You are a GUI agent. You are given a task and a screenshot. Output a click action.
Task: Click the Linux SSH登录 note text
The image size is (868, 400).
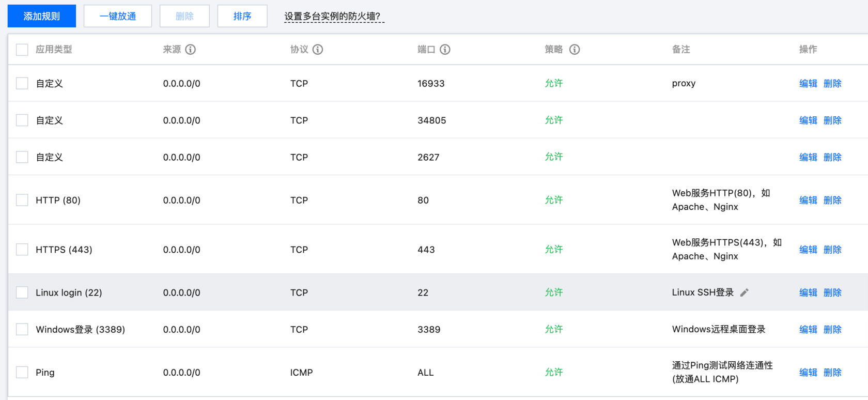click(x=703, y=293)
